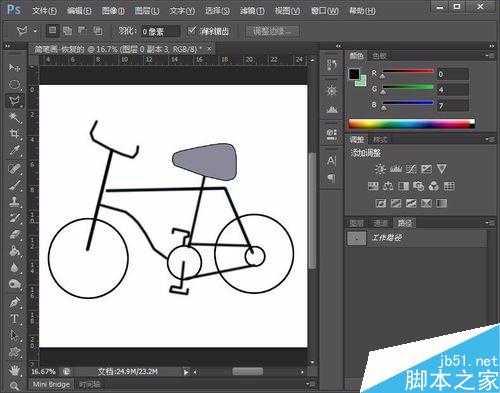Add a Levels adjustment
The width and height of the screenshot is (500, 393).
click(396, 169)
